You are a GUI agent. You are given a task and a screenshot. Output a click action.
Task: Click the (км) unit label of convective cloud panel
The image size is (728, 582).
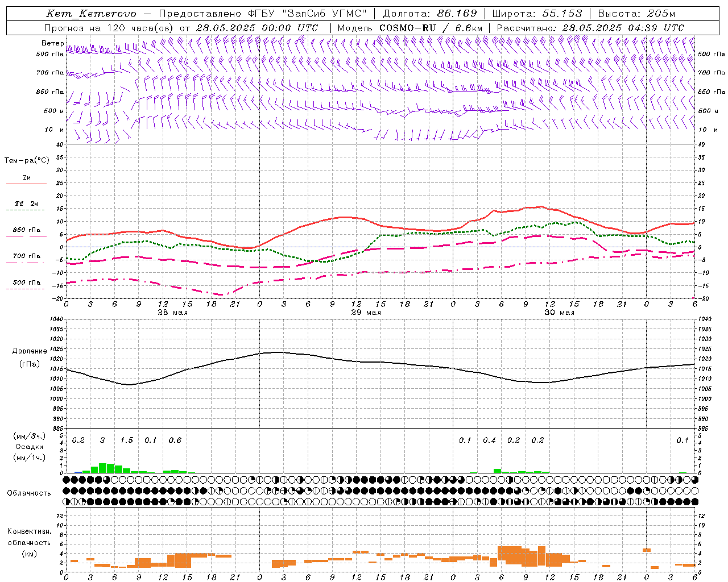tap(29, 554)
